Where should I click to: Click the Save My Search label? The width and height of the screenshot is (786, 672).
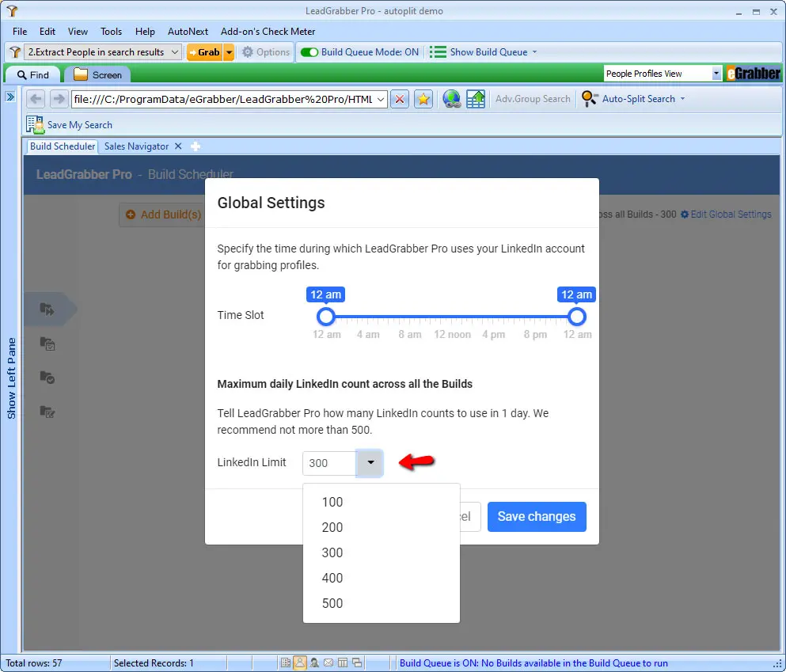point(80,125)
